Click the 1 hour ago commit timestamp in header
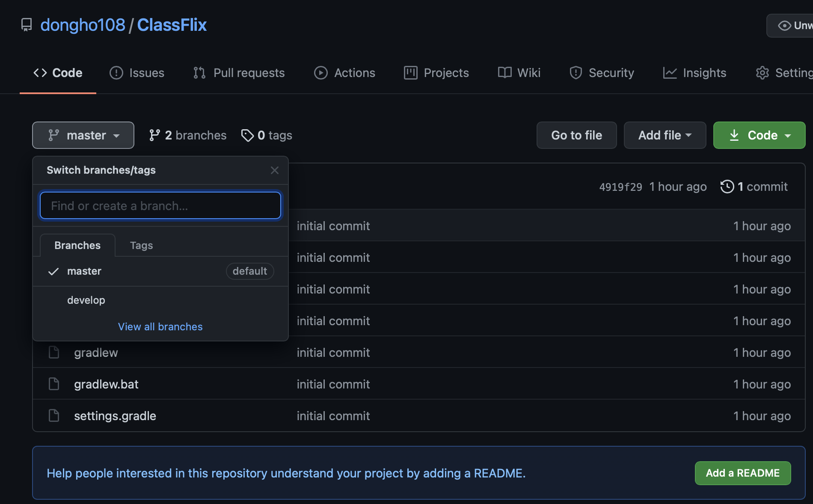This screenshot has width=813, height=504. (x=678, y=187)
